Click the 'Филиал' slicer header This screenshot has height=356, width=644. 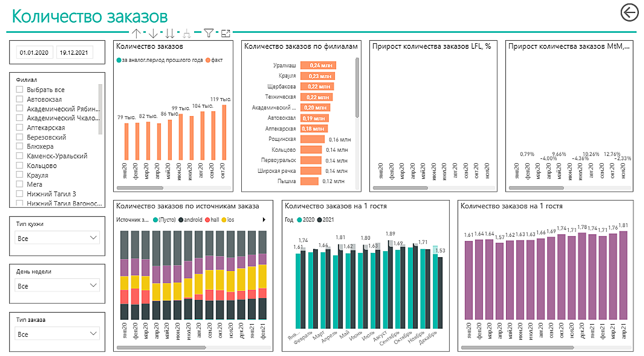[x=26, y=80]
